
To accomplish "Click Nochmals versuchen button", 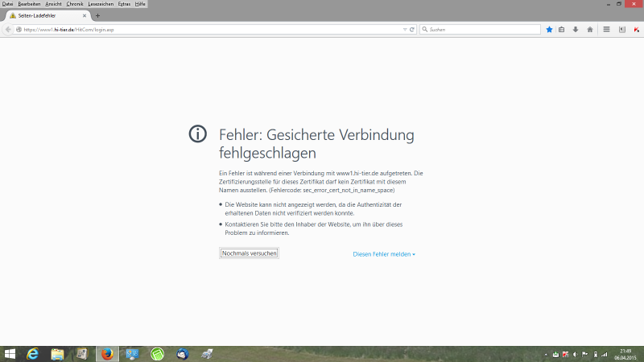I will click(x=249, y=253).
